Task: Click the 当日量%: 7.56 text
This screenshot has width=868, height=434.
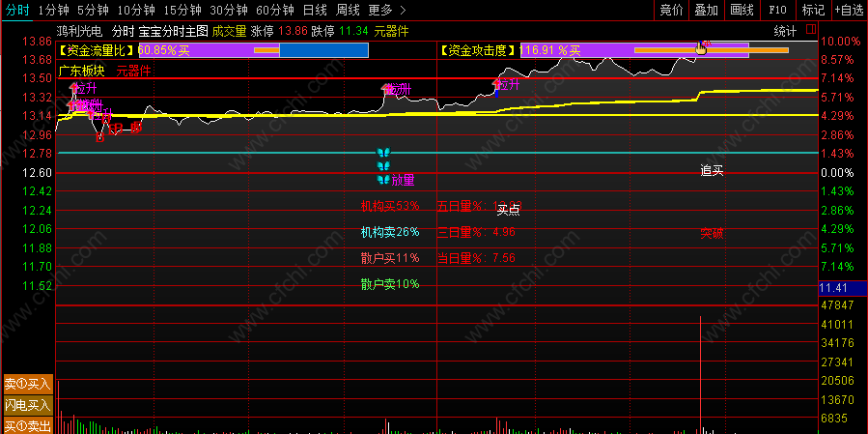Action: click(x=476, y=258)
